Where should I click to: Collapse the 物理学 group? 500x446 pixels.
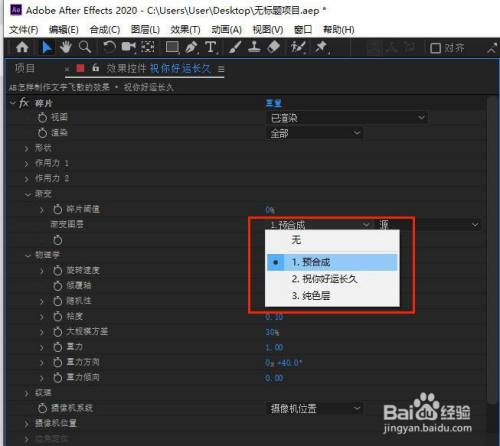pos(27,256)
